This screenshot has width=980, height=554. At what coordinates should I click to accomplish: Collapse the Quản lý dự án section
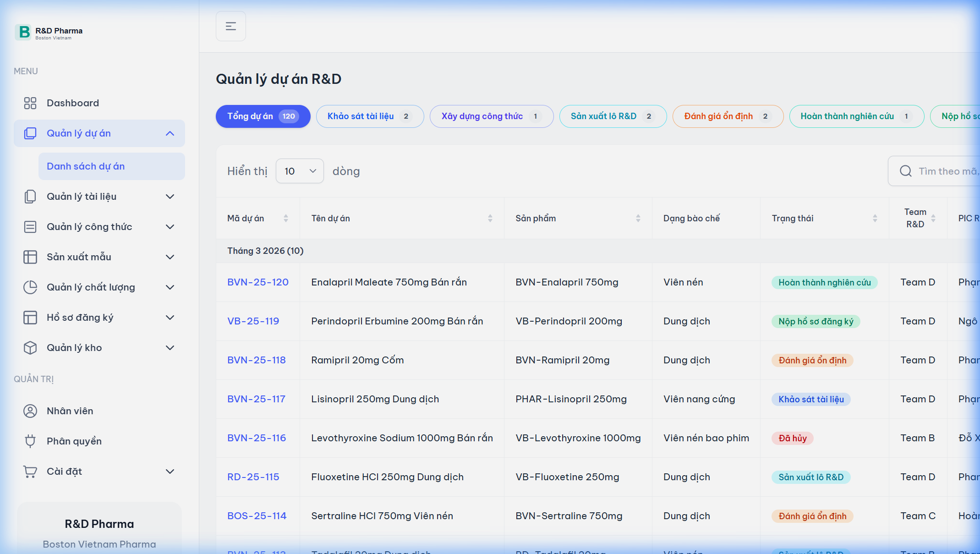[170, 133]
